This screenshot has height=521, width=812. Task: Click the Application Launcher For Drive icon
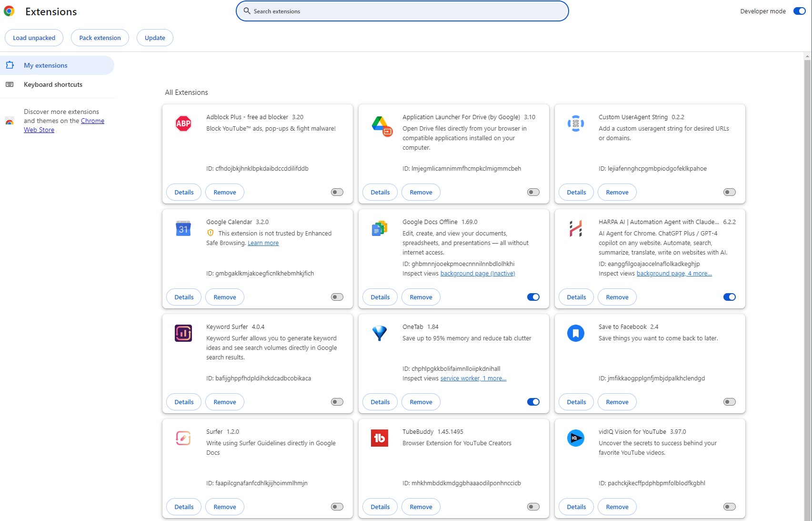[x=381, y=126]
